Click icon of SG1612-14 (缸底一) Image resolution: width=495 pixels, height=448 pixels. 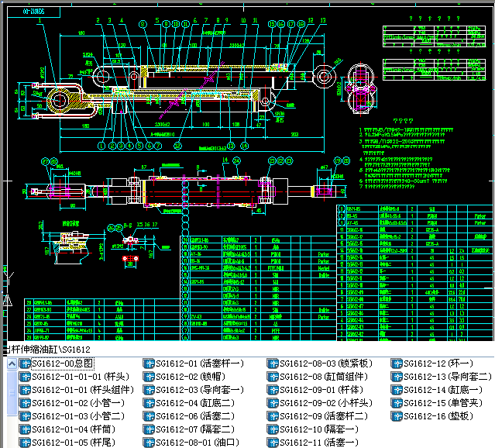[397, 390]
